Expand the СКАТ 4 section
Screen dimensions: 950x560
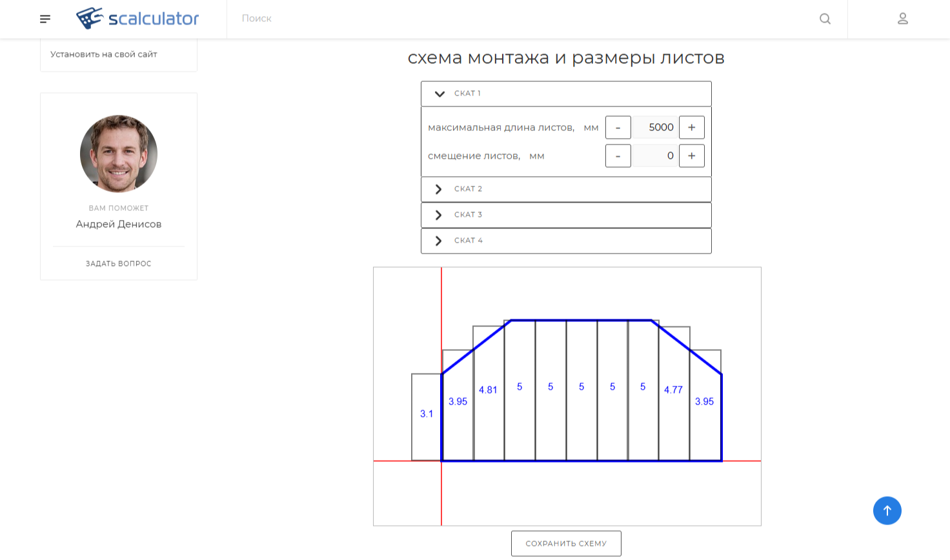(566, 241)
